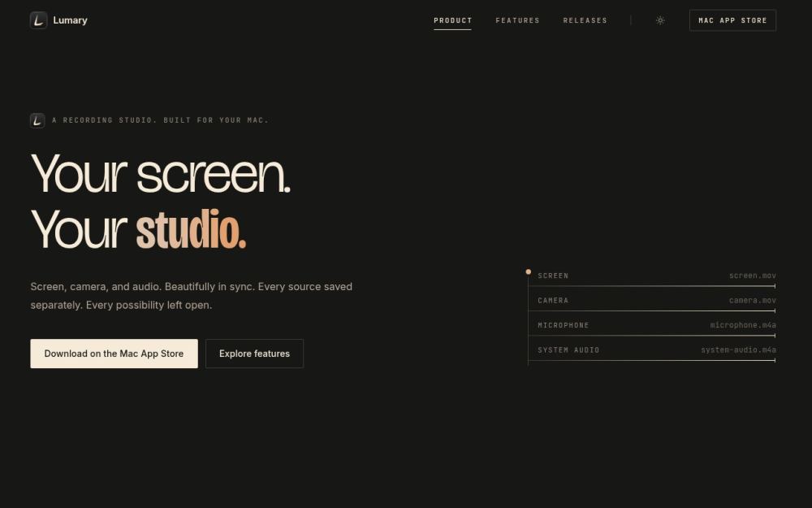This screenshot has width=812, height=508.
Task: Toggle the light/dark theme sun icon
Action: 660,20
